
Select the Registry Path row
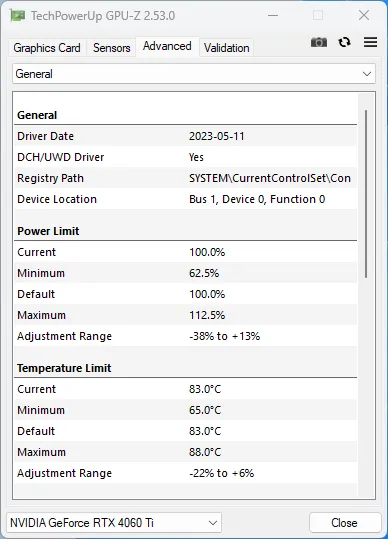tap(185, 178)
